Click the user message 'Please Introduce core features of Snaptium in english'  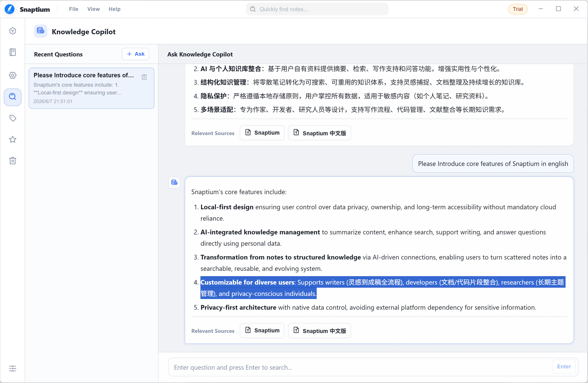(493, 164)
